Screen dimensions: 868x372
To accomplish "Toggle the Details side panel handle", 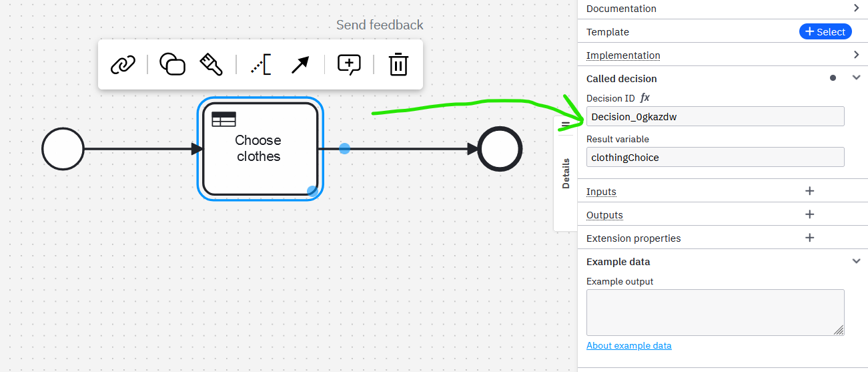I will 566,173.
